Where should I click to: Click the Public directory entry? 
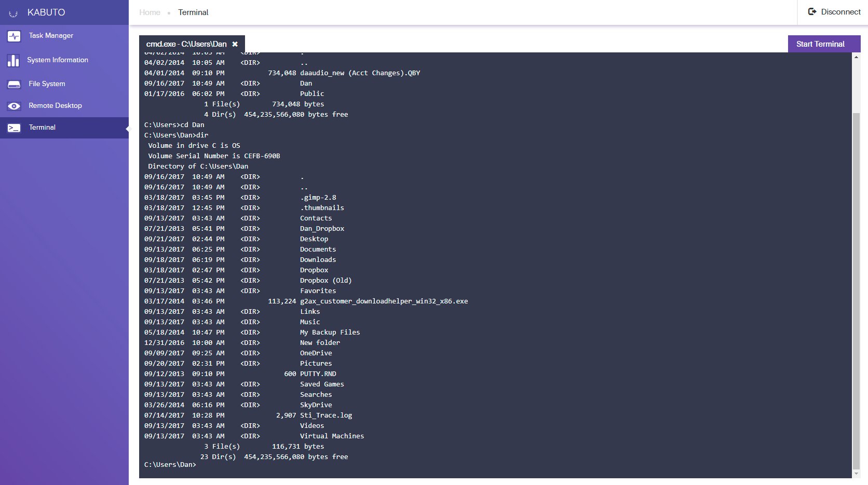click(x=311, y=94)
